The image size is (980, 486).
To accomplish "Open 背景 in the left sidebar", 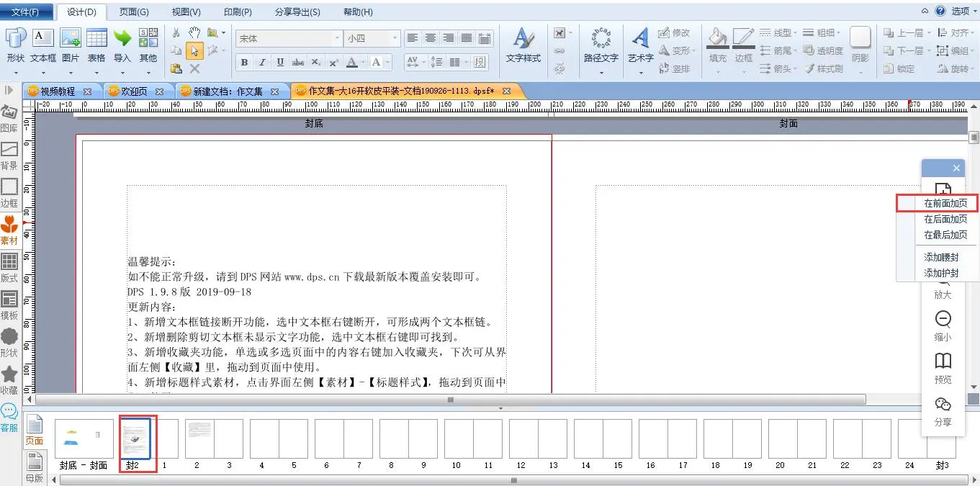I will point(9,156).
